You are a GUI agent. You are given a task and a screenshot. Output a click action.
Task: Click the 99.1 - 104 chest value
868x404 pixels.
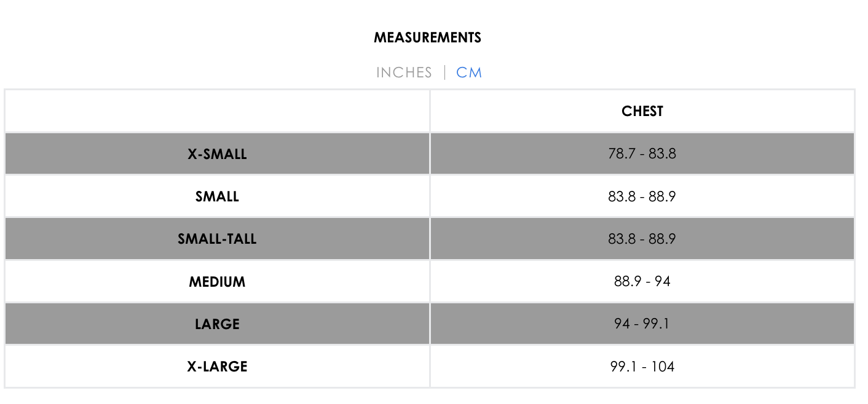[x=642, y=367]
